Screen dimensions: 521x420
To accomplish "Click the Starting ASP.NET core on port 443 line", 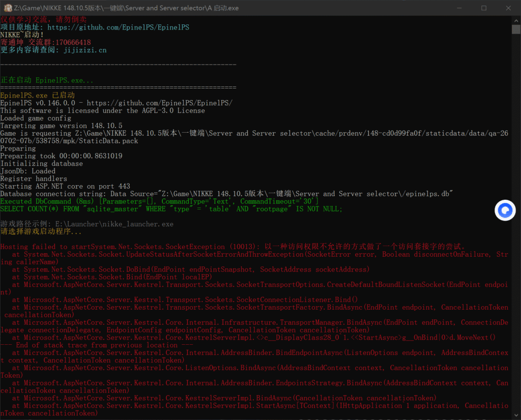I will [65, 186].
